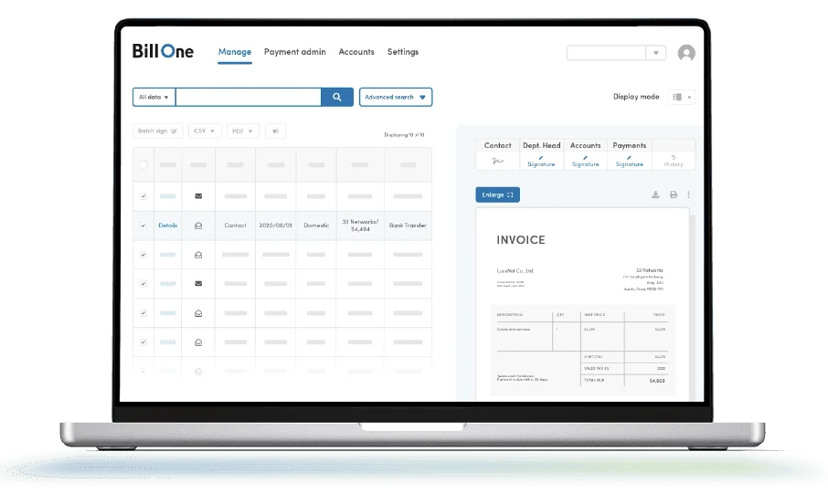Viewport: 828px width, 504px height.
Task: Open the user profile avatar icon
Action: click(x=686, y=53)
